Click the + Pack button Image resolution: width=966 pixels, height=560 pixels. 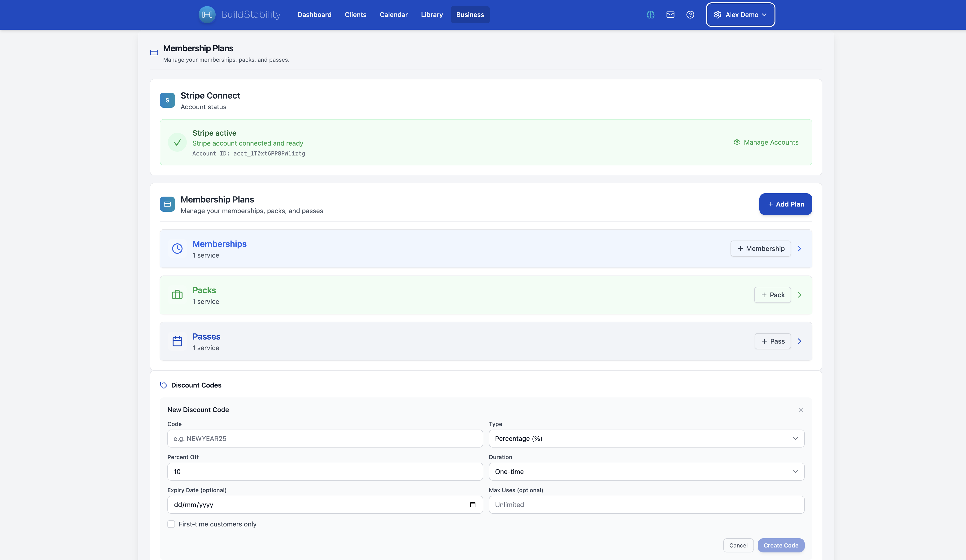pos(772,295)
